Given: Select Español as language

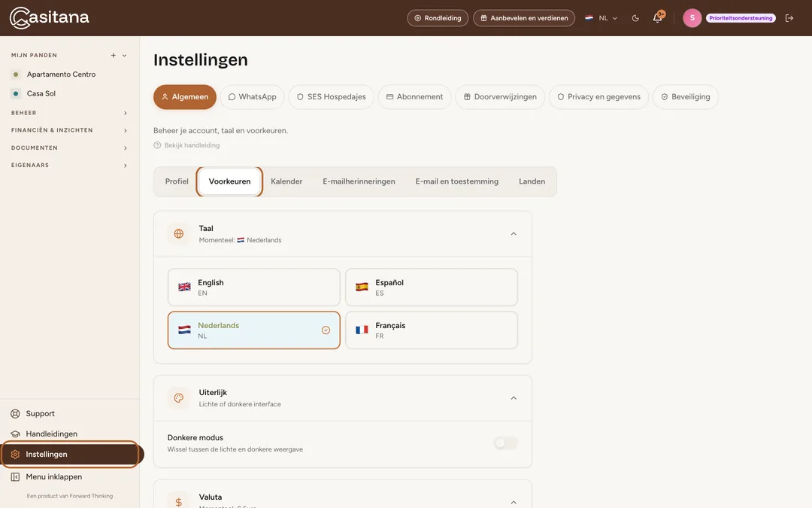Looking at the screenshot, I should click(x=432, y=287).
